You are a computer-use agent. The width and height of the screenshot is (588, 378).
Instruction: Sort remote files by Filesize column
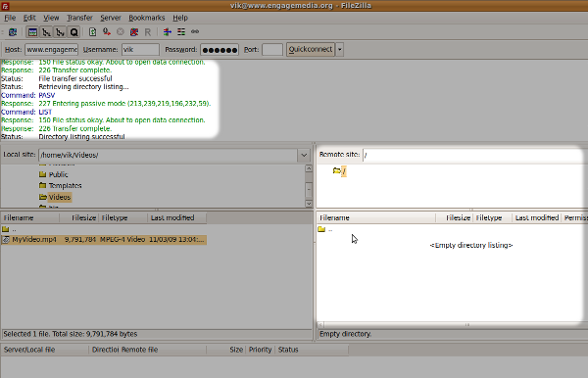point(454,217)
